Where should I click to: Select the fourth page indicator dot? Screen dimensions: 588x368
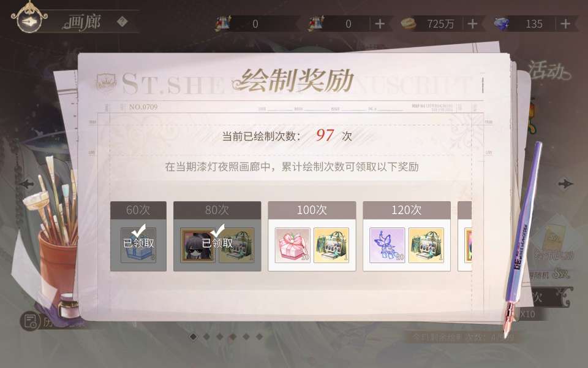click(233, 337)
